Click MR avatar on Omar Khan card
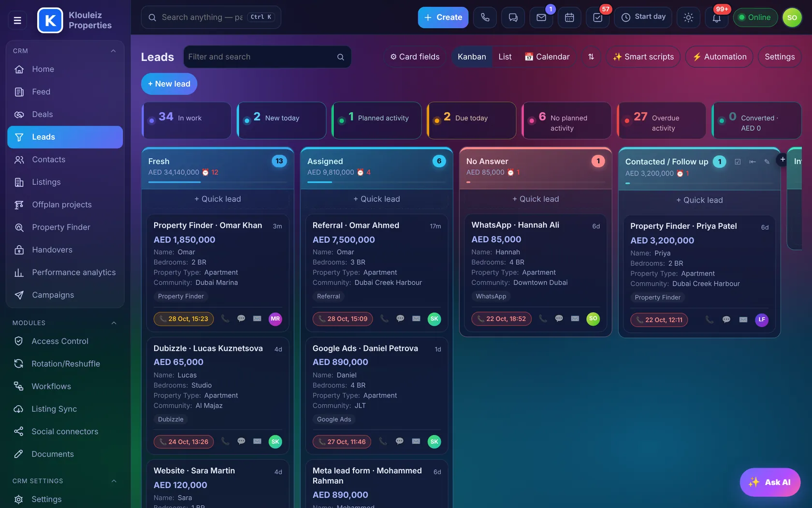This screenshot has height=508, width=812. click(275, 318)
